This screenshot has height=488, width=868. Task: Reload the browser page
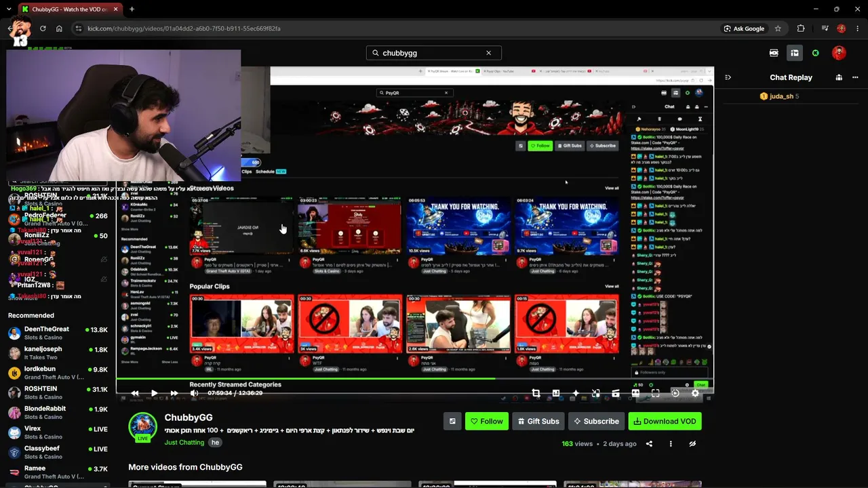point(43,28)
